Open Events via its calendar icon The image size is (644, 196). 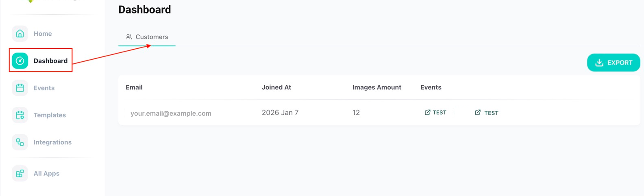(x=20, y=88)
